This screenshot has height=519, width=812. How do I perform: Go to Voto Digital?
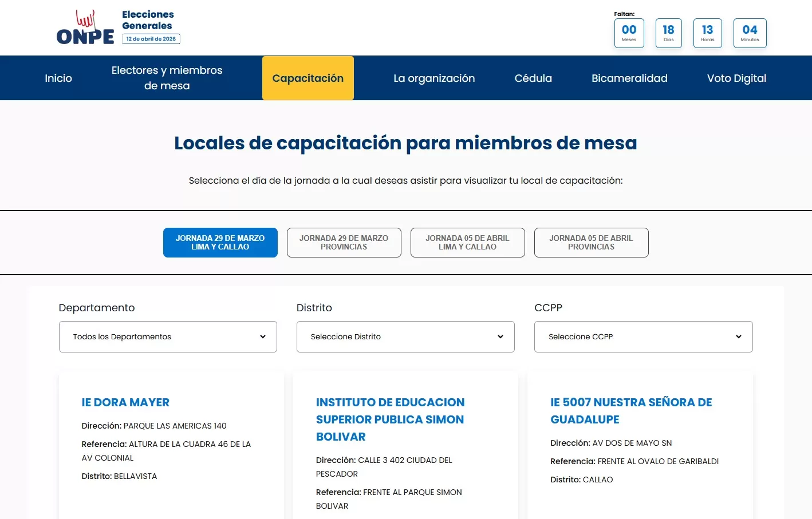pos(736,78)
